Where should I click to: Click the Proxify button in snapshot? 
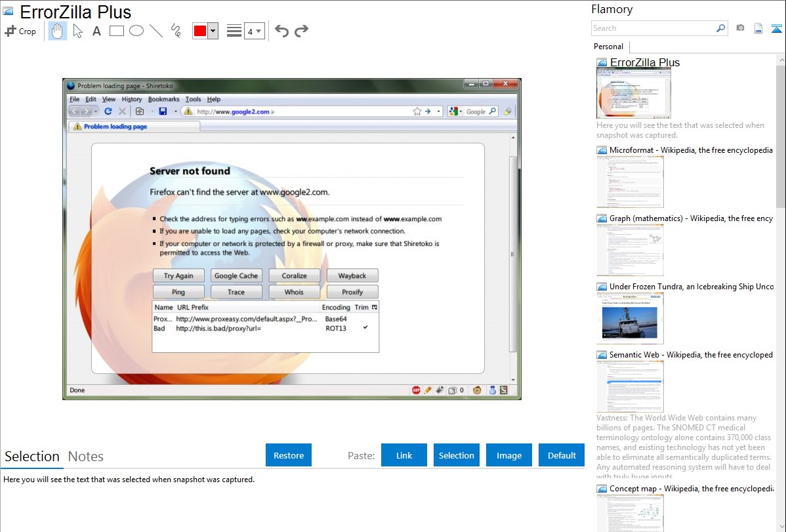tap(352, 292)
